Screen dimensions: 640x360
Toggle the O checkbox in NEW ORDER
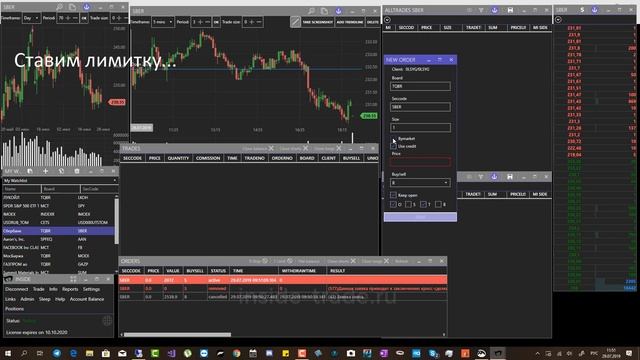click(393, 204)
